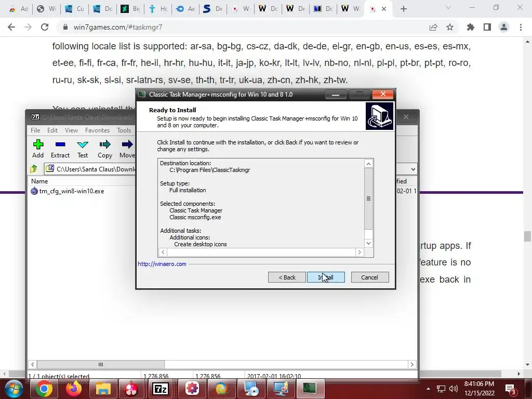The height and width of the screenshot is (399, 532).
Task: Reload the win7games page
Action: click(45, 27)
